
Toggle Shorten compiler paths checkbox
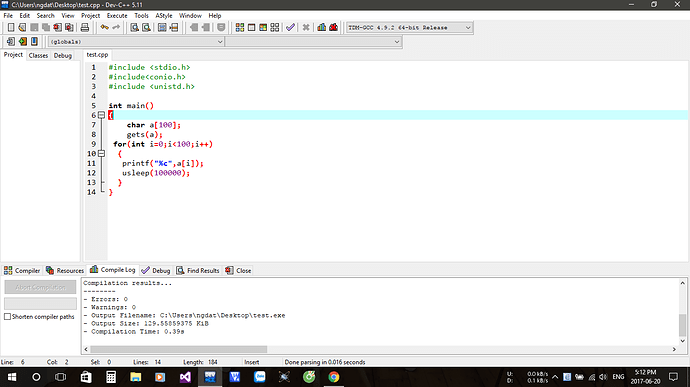(x=7, y=317)
